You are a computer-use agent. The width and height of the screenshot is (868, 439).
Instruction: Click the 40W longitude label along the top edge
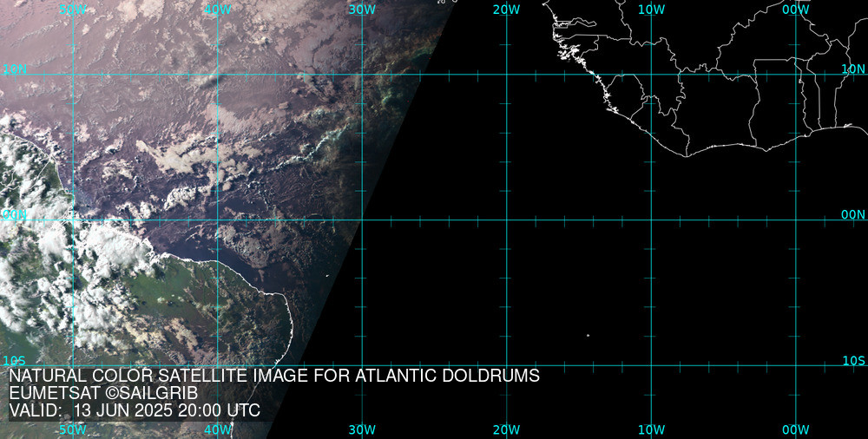[x=218, y=10]
